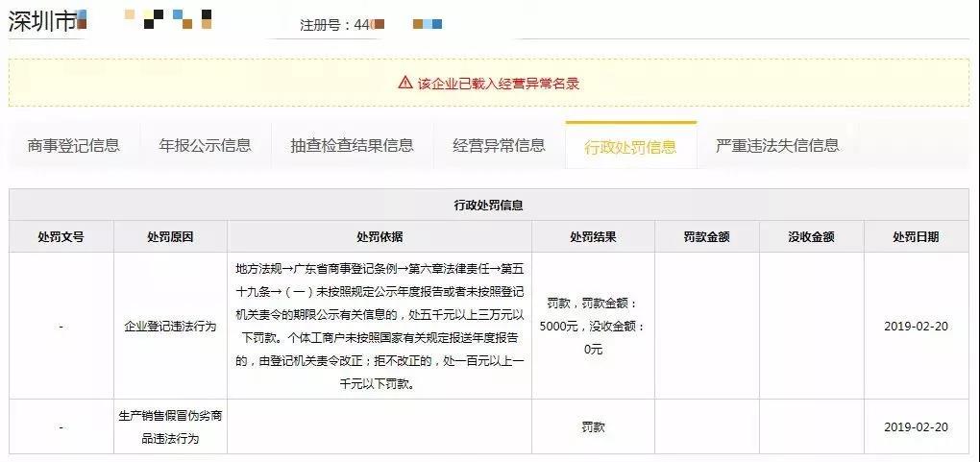This screenshot has height=462, width=980.
Task: Select the 企业登记违法行为 penalty reason cell
Action: click(170, 327)
